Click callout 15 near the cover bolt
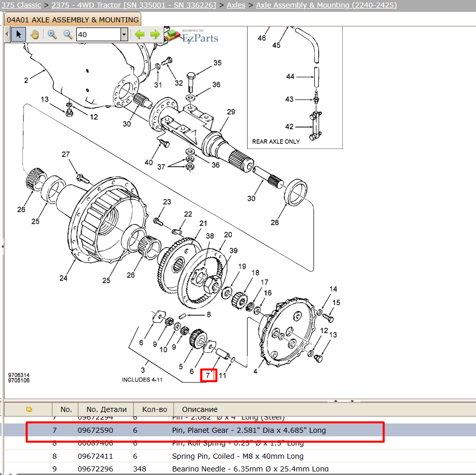This screenshot has width=476, height=475. pos(336,303)
